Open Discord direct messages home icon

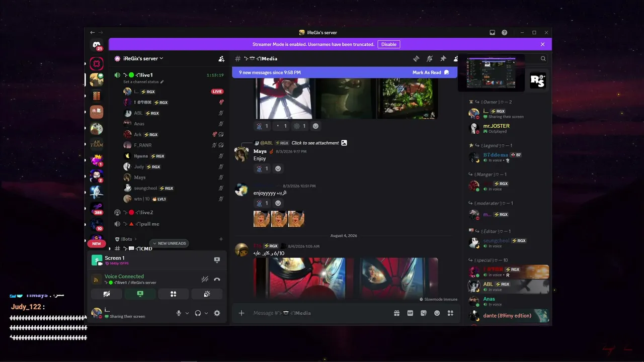coord(97,45)
